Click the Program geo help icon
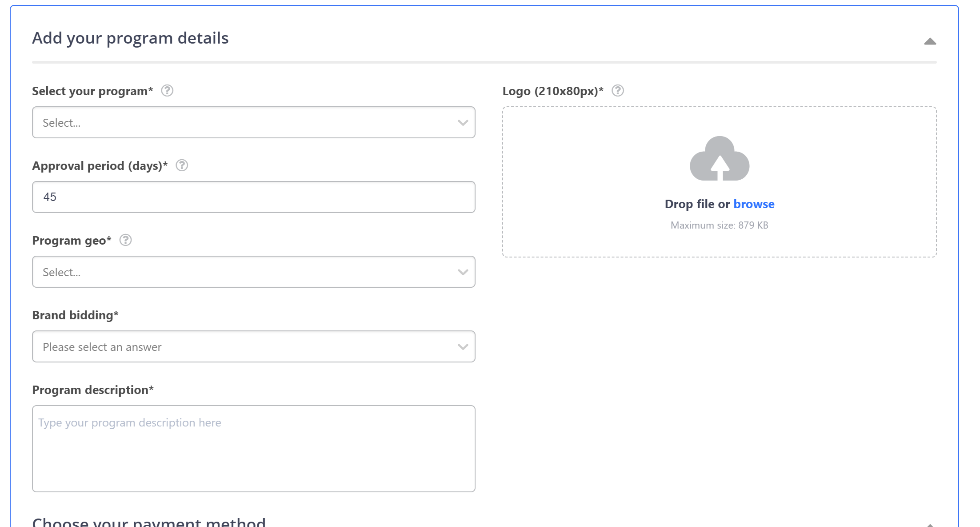The image size is (980, 527). click(x=126, y=240)
